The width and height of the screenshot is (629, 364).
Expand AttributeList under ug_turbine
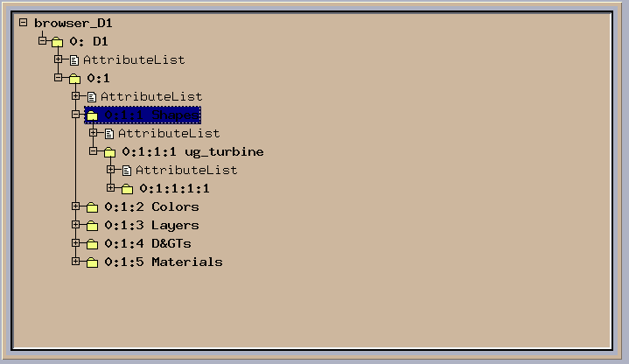pos(111,170)
